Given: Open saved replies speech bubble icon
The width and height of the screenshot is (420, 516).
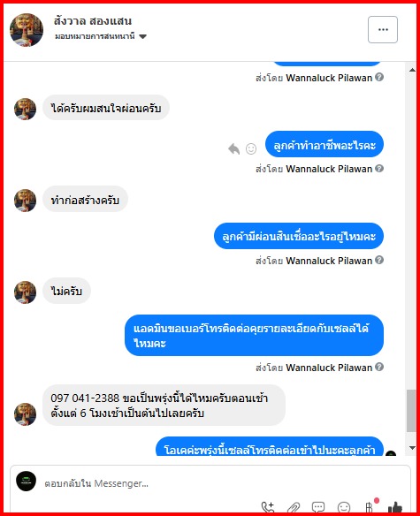Looking at the screenshot, I should 318,507.
